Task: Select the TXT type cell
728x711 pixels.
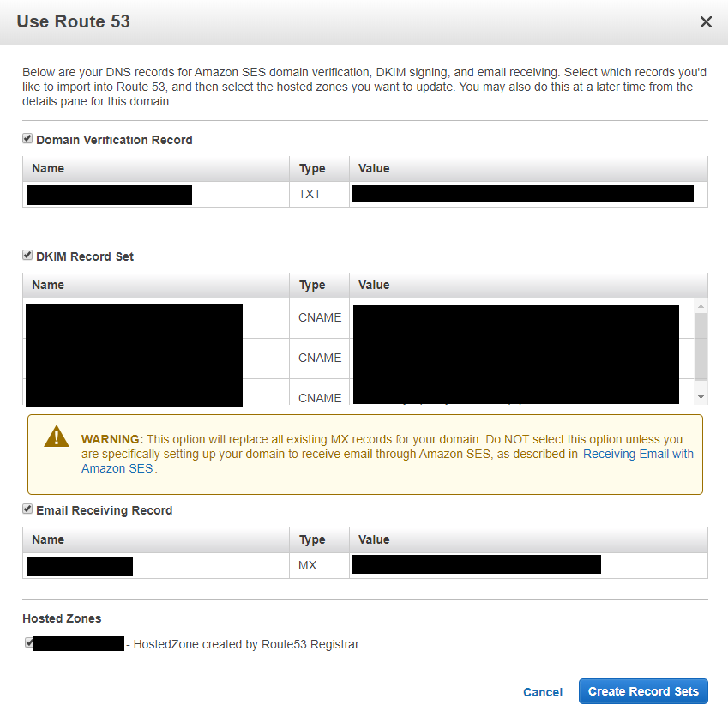Action: coord(319,194)
